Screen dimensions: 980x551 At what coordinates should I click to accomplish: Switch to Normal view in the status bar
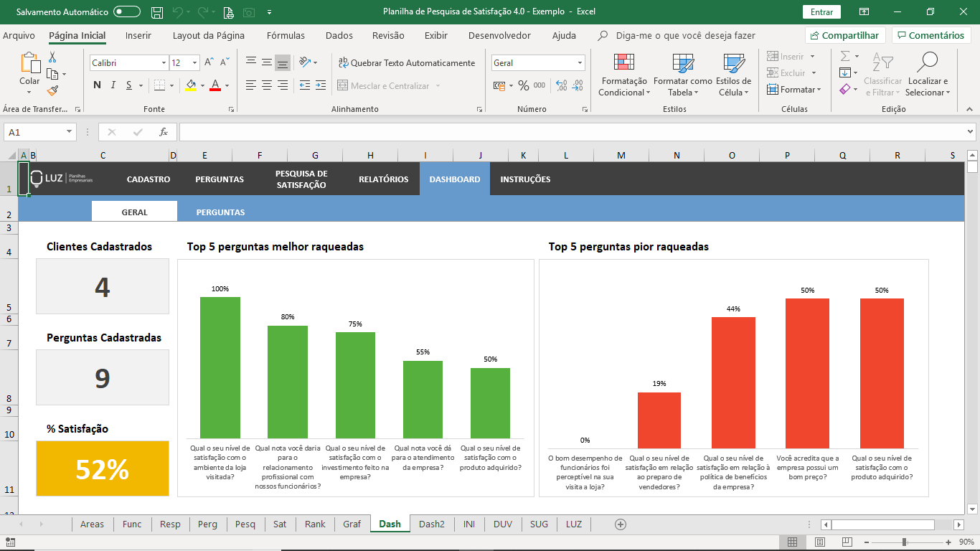(793, 542)
